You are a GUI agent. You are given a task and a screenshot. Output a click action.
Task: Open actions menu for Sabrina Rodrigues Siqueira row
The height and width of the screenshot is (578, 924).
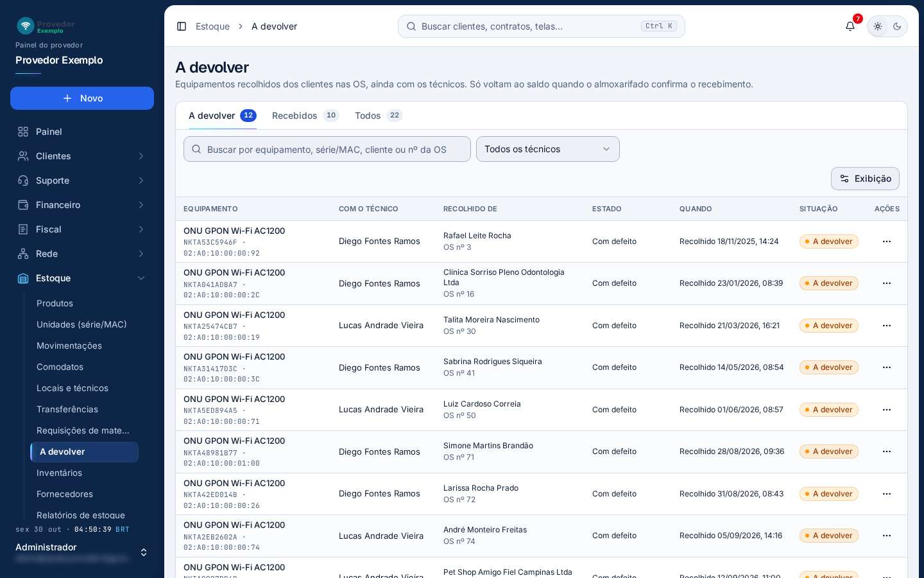pyautogui.click(x=887, y=367)
